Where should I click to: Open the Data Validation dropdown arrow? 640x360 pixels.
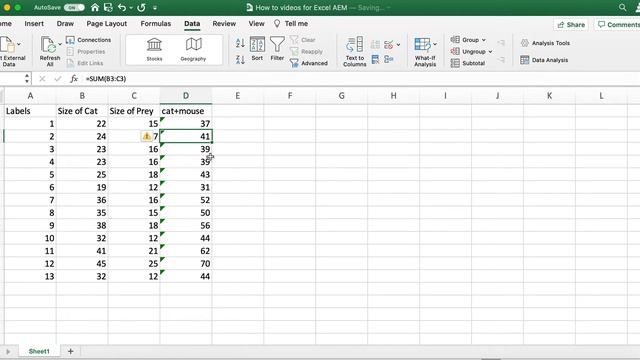tap(398, 45)
